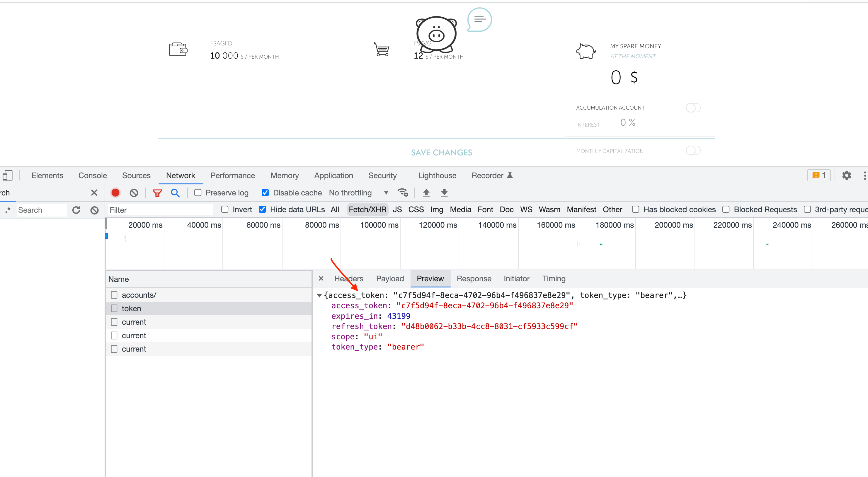This screenshot has width=868, height=477.
Task: Select the All filter type
Action: (x=335, y=209)
